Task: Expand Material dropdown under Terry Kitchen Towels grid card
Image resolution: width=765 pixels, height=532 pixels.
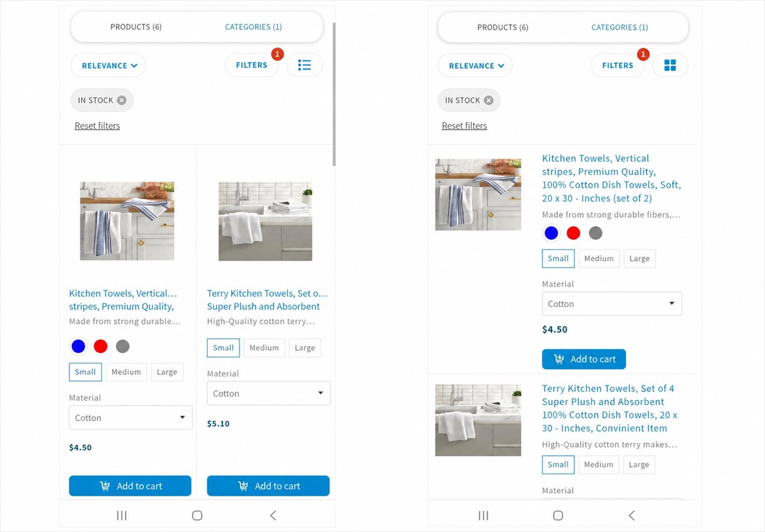Action: [269, 394]
